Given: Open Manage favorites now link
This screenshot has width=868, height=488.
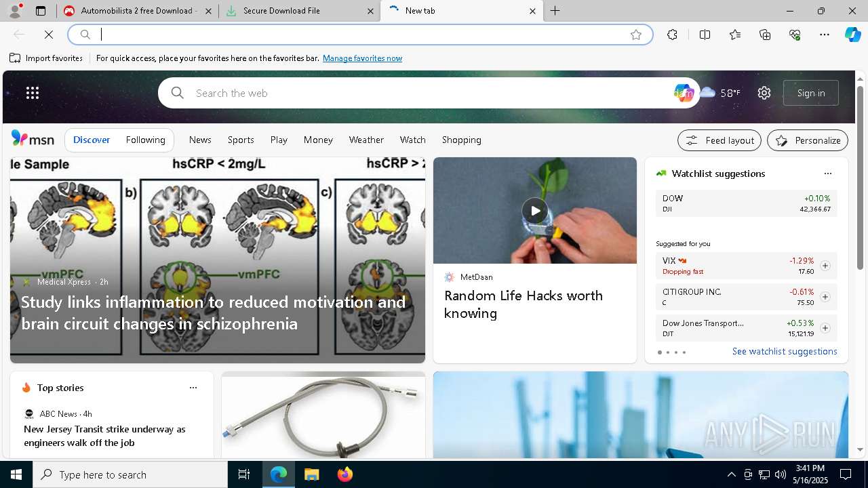Looking at the screenshot, I should tap(362, 58).
